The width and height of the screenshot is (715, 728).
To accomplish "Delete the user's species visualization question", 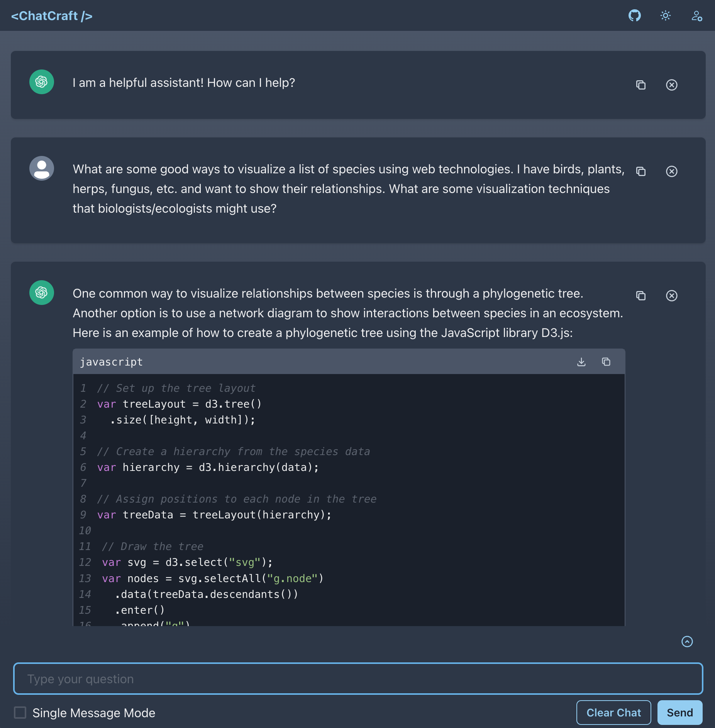I will coord(671,171).
